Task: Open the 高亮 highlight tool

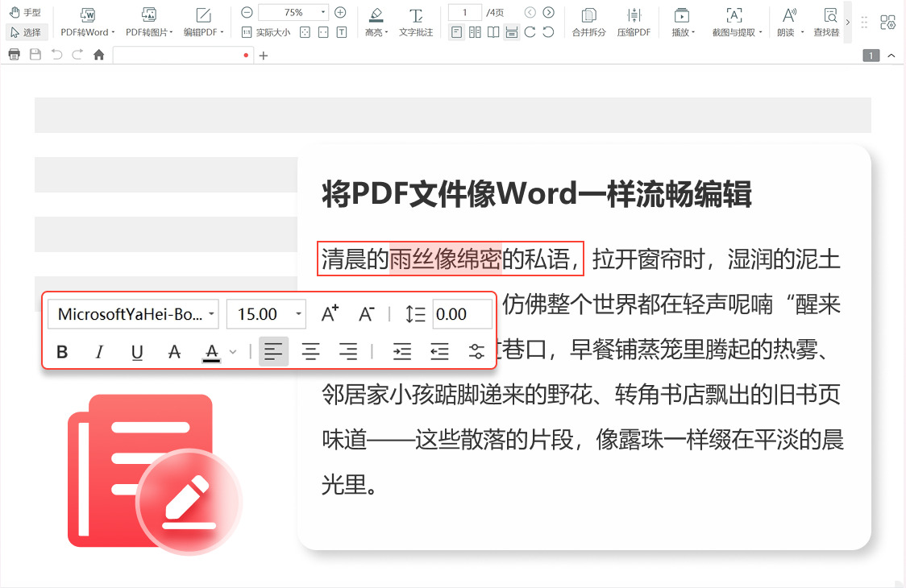Action: (376, 23)
